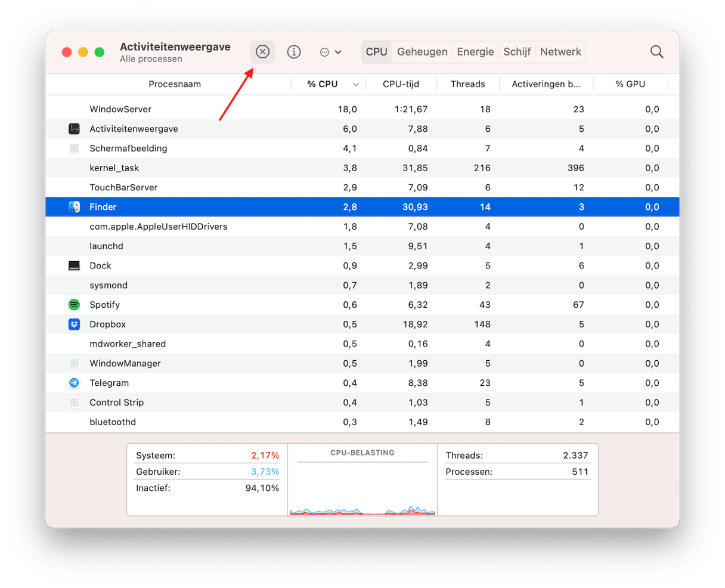Click the Activiteitenweergave process name in the list

point(134,129)
